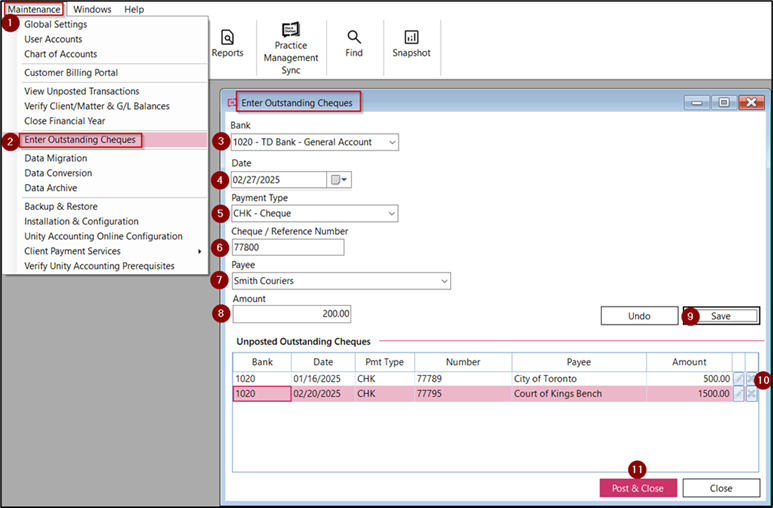Open the Find tool
Screen dimensions: 773x508
click(x=354, y=43)
